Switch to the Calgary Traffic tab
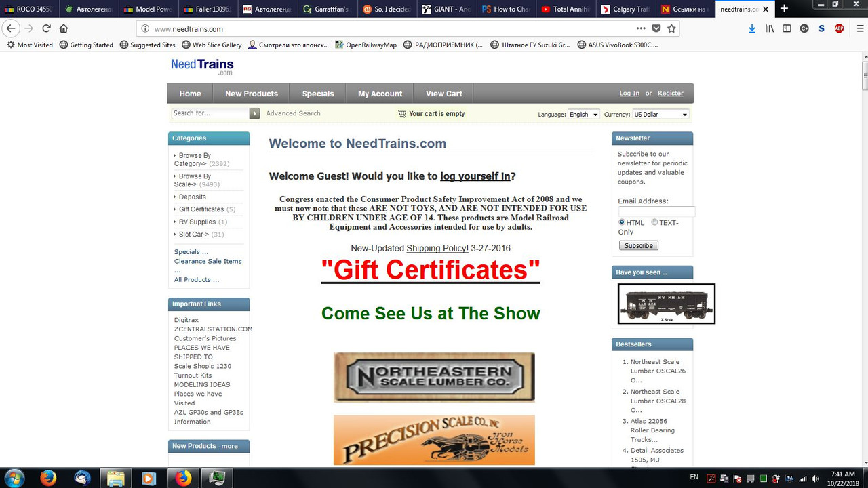The height and width of the screenshot is (488, 868). (627, 9)
